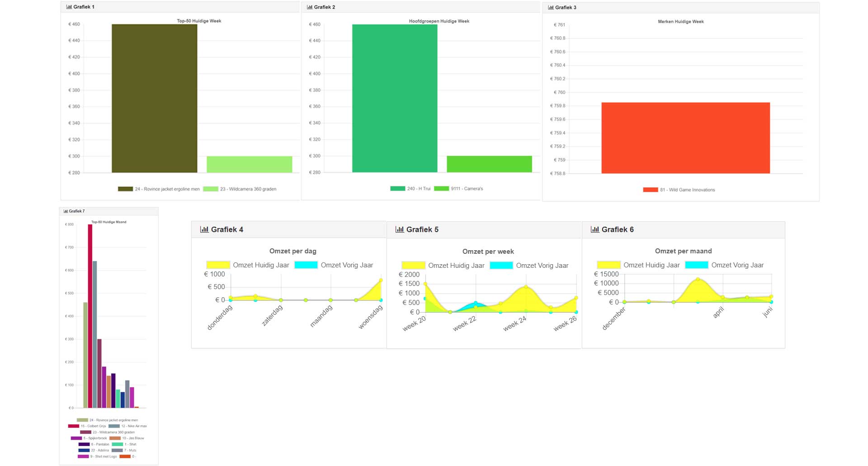
Task: Click yellow peak data point in Omzet per maand
Action: pos(698,279)
